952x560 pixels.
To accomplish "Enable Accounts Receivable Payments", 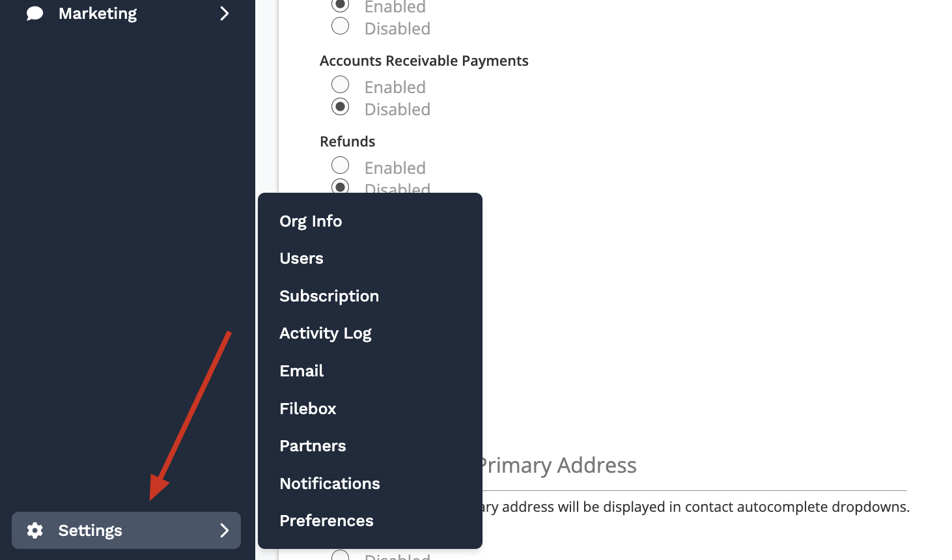I will click(341, 85).
